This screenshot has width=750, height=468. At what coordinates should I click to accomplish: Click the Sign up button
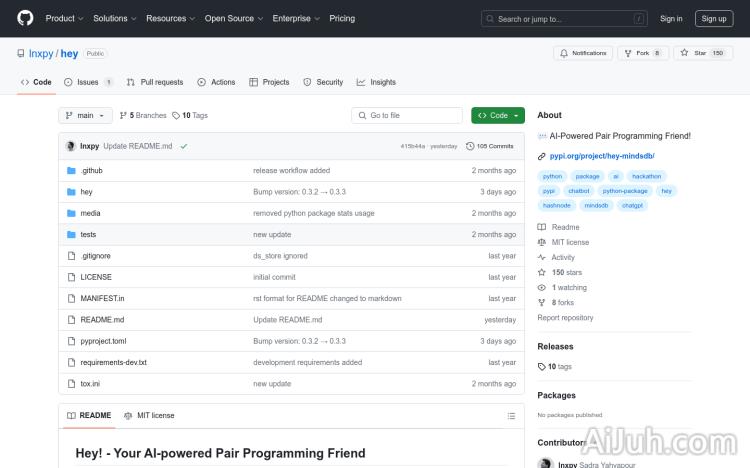714,18
